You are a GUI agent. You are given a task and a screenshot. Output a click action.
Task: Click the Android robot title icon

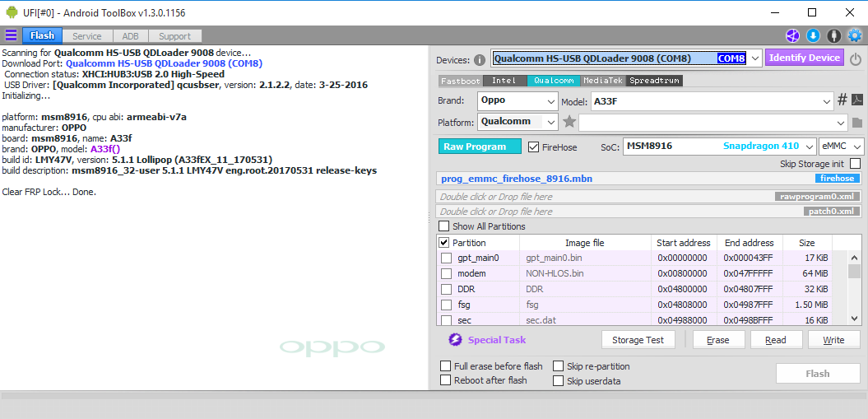point(12,12)
